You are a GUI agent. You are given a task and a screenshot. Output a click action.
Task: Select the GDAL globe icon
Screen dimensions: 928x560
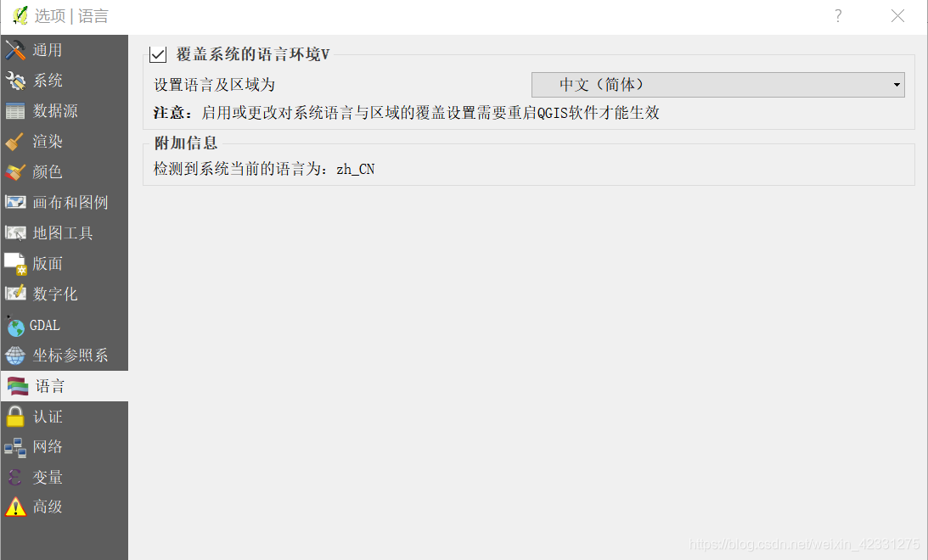(15, 326)
